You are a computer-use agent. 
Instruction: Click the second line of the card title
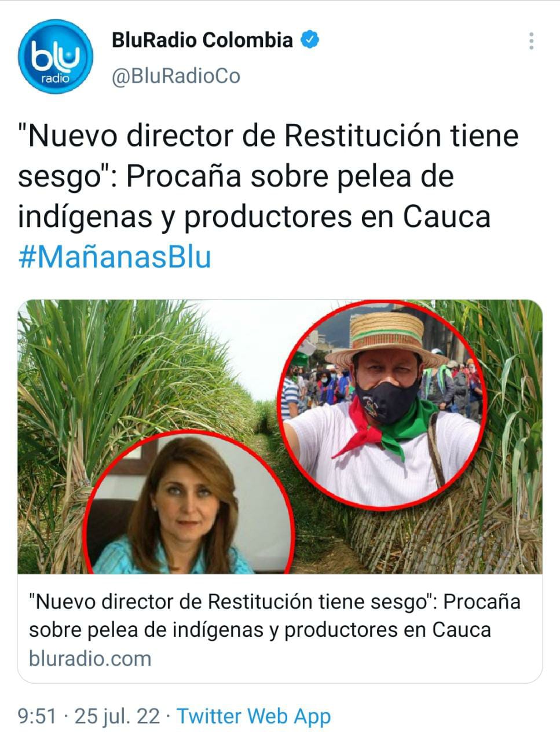[x=260, y=629]
